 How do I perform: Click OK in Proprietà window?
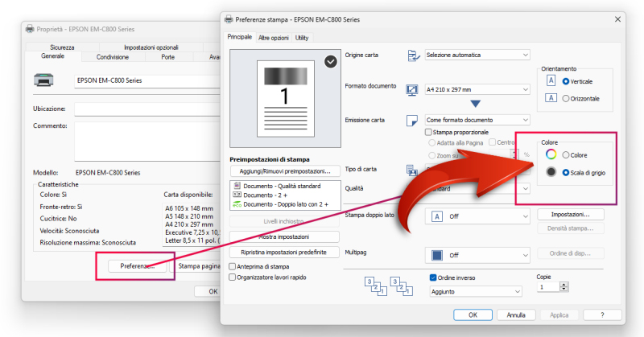coord(208,291)
